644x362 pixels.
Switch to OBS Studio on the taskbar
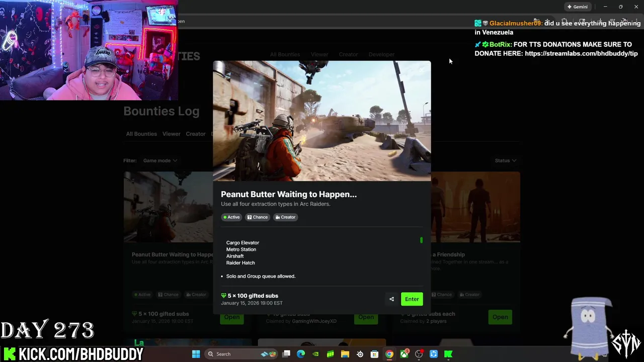(419, 354)
